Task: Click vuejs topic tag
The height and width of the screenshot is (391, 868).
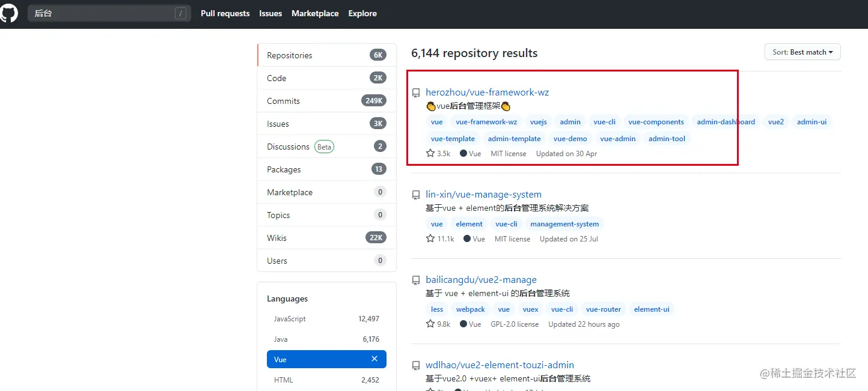Action: tap(539, 122)
